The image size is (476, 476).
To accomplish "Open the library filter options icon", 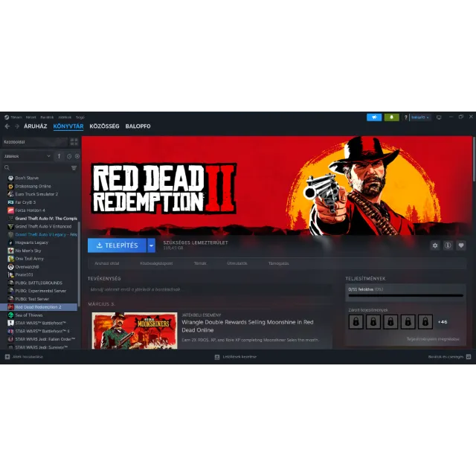I will [74, 168].
